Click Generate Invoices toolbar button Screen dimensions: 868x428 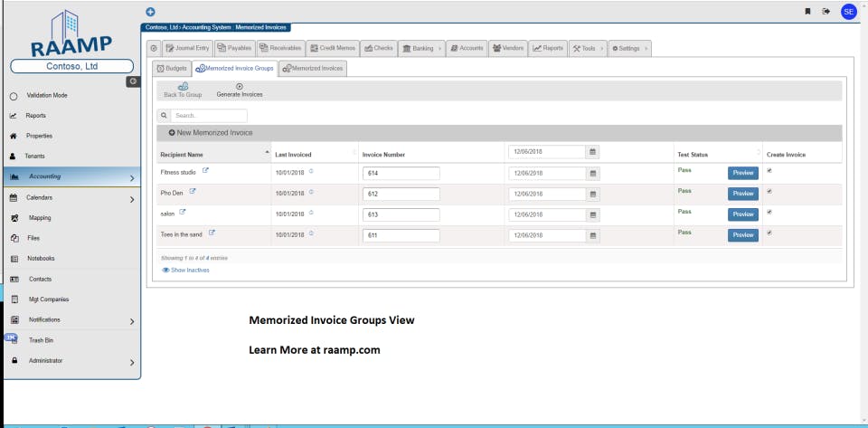pos(239,90)
